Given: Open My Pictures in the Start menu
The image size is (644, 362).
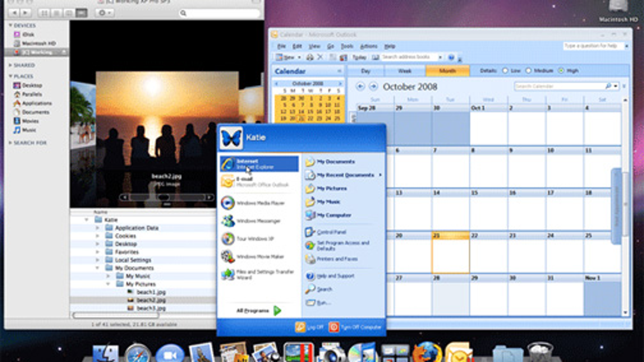Looking at the screenshot, I should (x=326, y=188).
